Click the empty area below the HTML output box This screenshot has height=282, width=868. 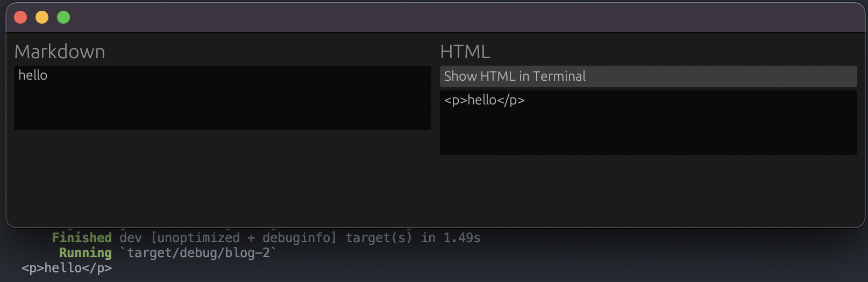648,189
